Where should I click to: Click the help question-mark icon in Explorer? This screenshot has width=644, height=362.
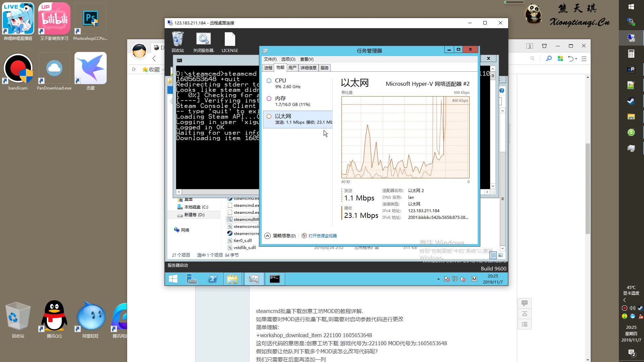[502, 90]
